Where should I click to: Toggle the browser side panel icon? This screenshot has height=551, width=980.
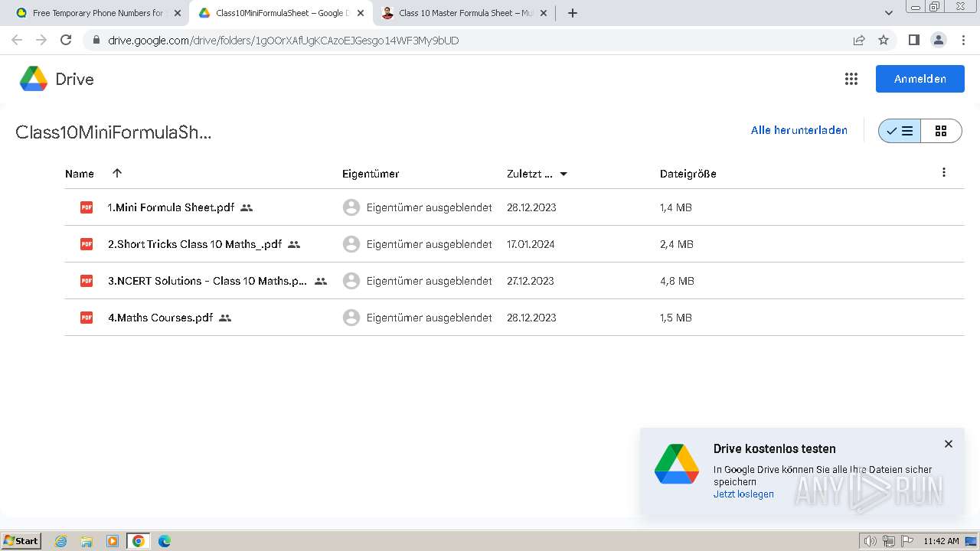click(x=913, y=40)
